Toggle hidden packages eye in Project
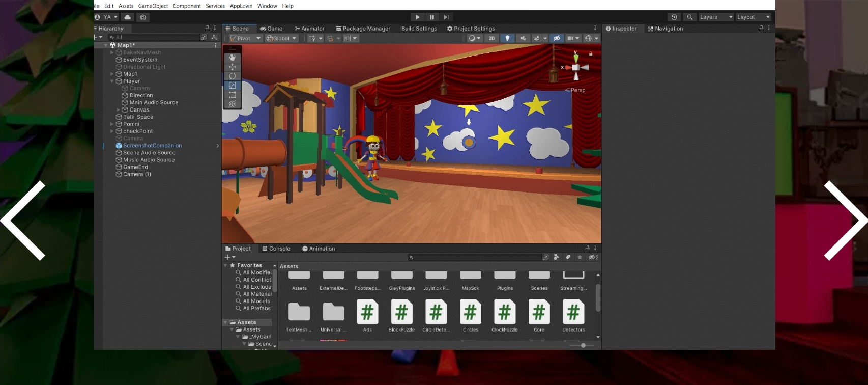The image size is (868, 385). coord(593,257)
